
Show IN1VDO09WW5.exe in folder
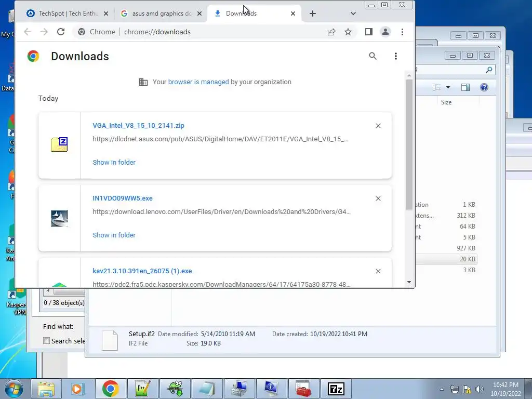114,235
